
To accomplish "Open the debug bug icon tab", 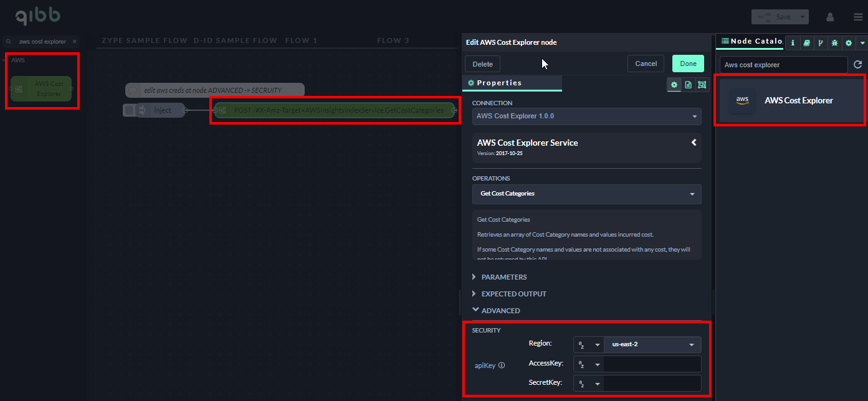I will [x=834, y=43].
